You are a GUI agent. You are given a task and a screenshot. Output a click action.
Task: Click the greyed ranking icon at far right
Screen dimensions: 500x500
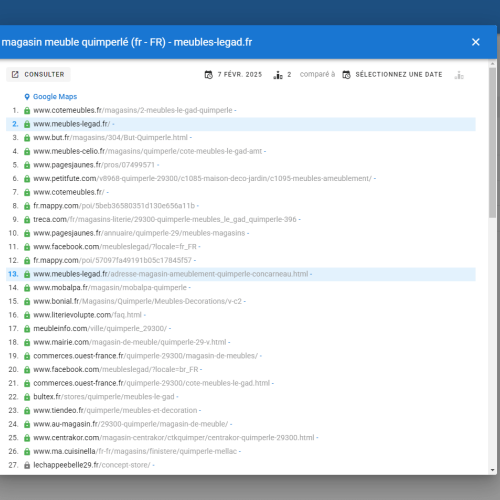459,75
